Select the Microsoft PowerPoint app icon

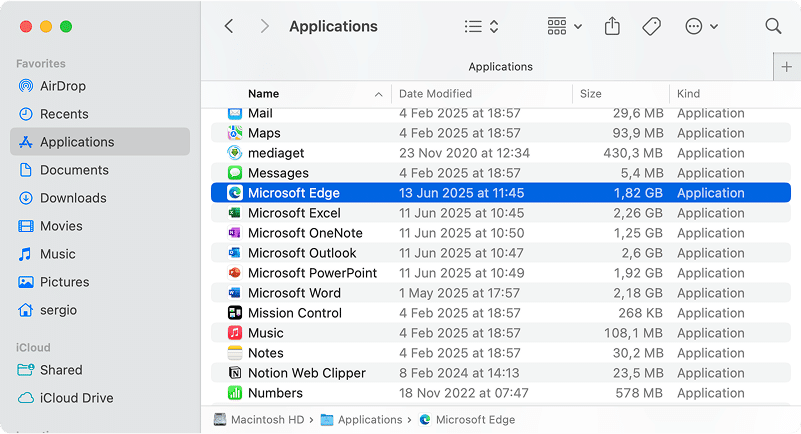[234, 273]
